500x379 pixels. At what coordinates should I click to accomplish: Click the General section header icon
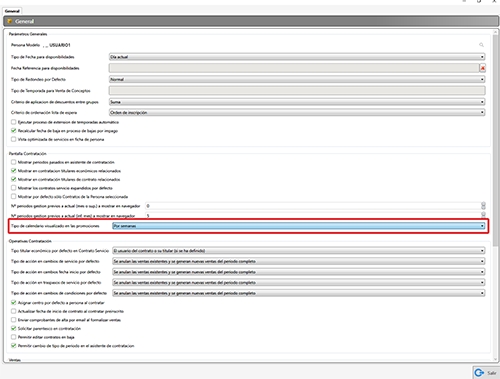pyautogui.click(x=10, y=21)
